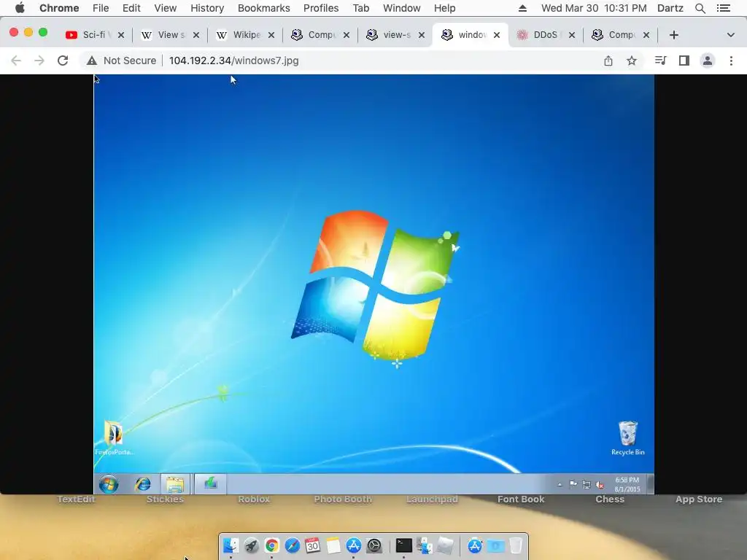
Task: Open Launchpad rocket icon in the Dock
Action: (251, 545)
